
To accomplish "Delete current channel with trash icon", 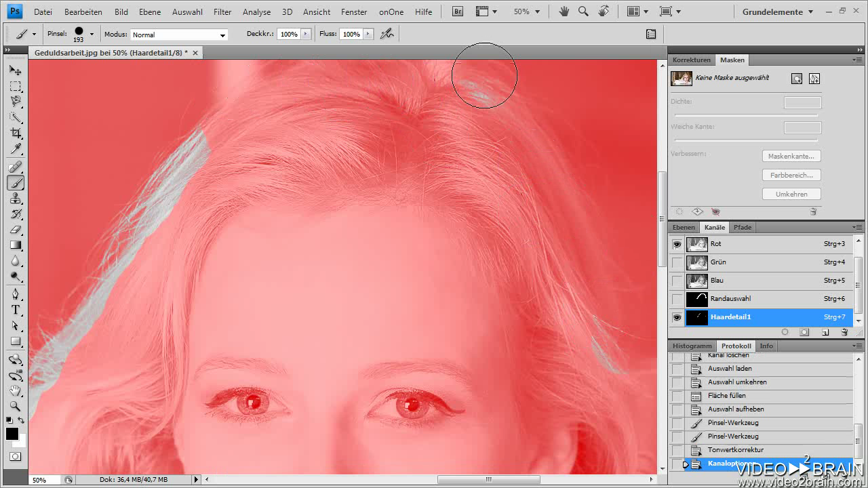I will [844, 332].
